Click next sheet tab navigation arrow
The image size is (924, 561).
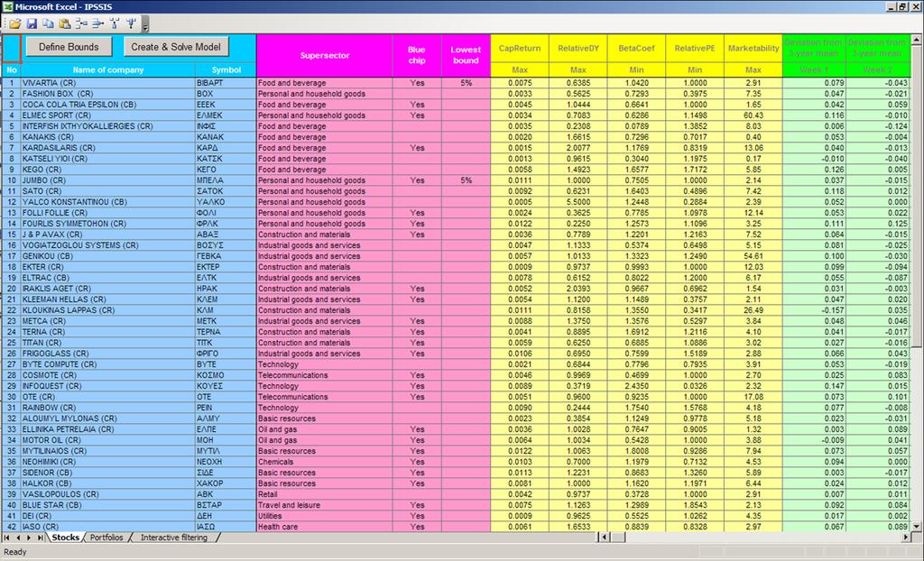29,538
